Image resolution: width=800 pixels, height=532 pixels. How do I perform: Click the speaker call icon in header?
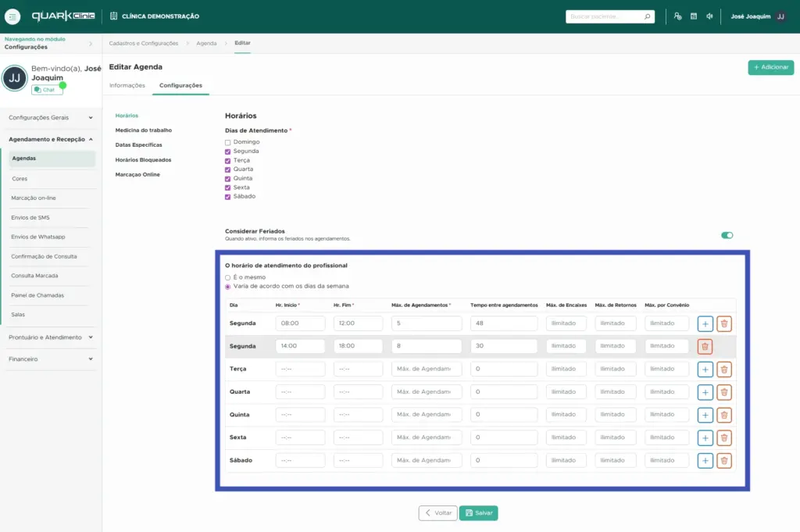click(709, 16)
